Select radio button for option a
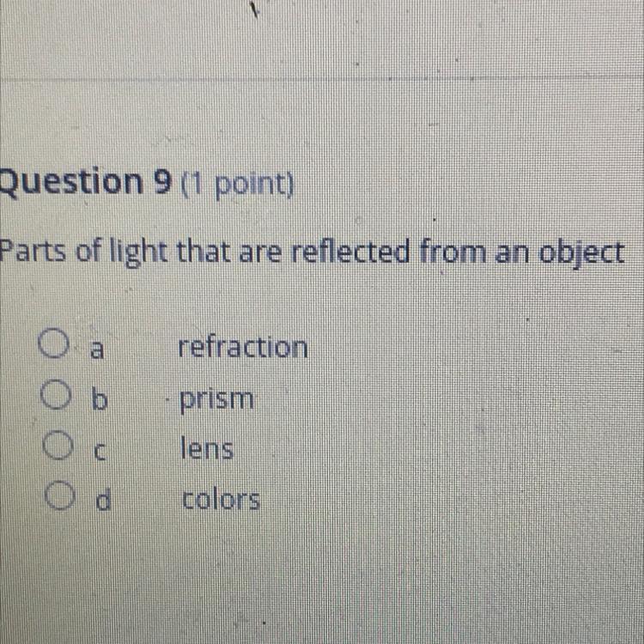This screenshot has width=644, height=644. tap(53, 343)
